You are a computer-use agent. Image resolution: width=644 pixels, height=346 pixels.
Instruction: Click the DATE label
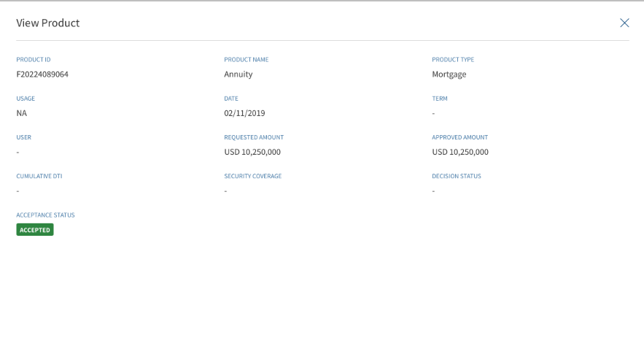click(230, 99)
